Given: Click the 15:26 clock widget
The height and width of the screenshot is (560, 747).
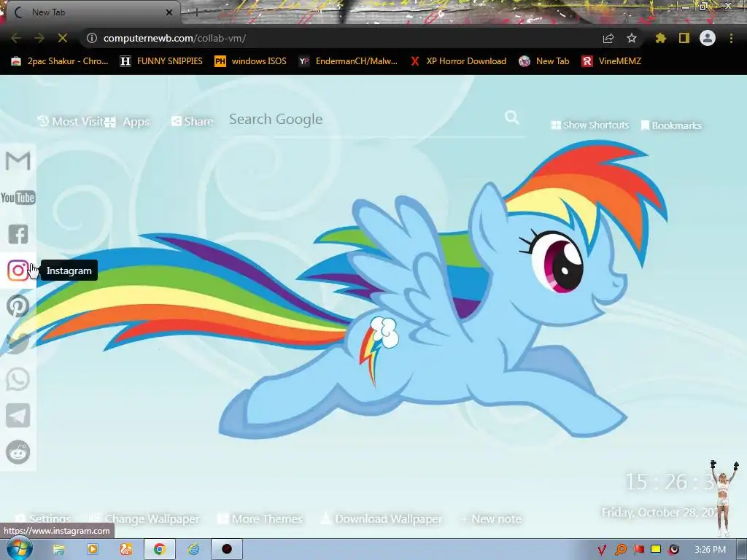Looking at the screenshot, I should click(670, 482).
